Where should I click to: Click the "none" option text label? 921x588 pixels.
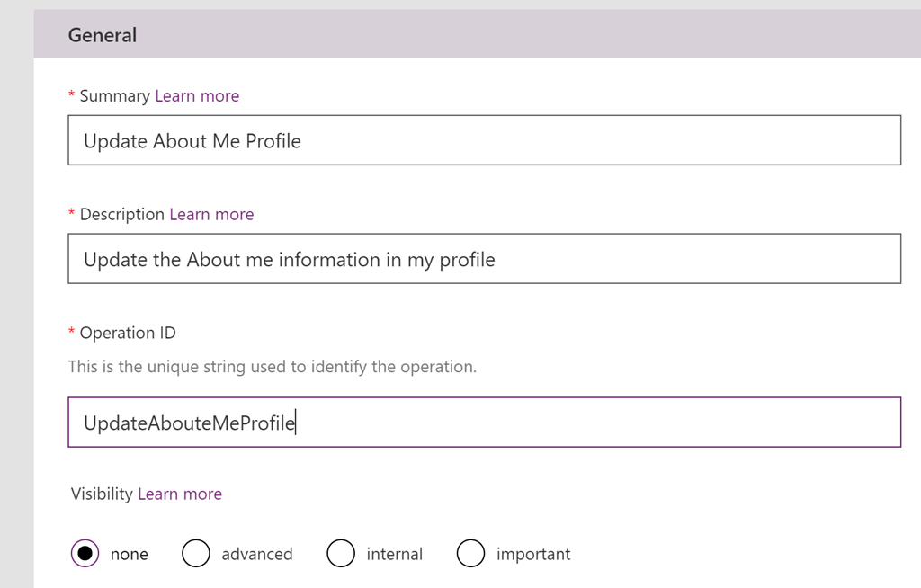pos(130,554)
